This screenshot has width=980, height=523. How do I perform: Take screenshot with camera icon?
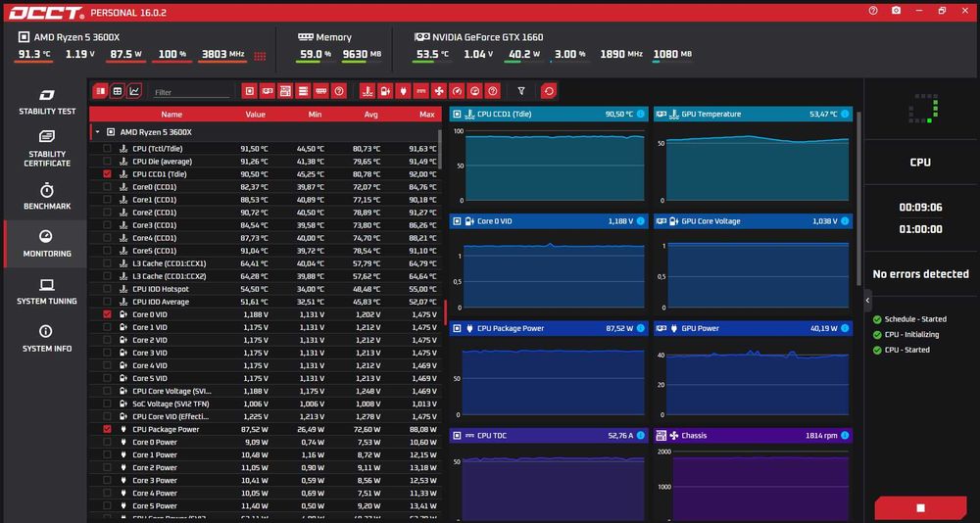[897, 11]
